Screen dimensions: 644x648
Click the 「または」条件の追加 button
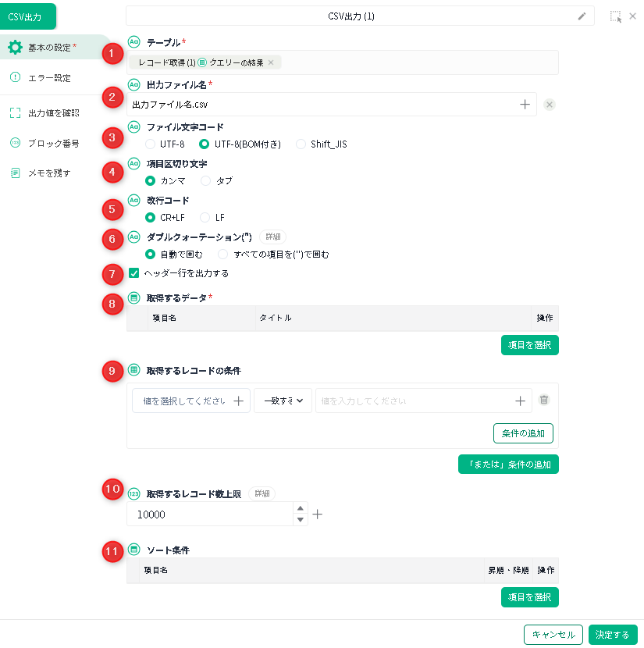click(508, 465)
